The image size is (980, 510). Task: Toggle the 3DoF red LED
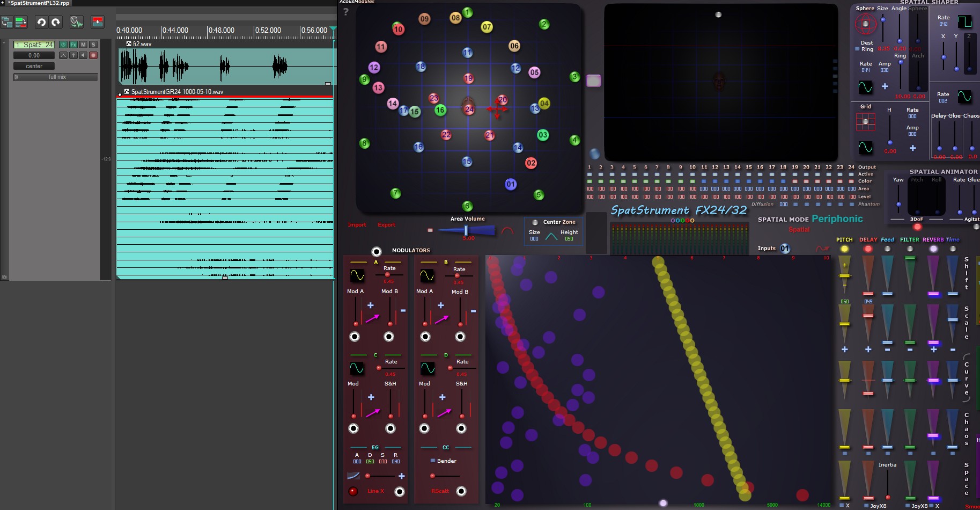click(917, 227)
